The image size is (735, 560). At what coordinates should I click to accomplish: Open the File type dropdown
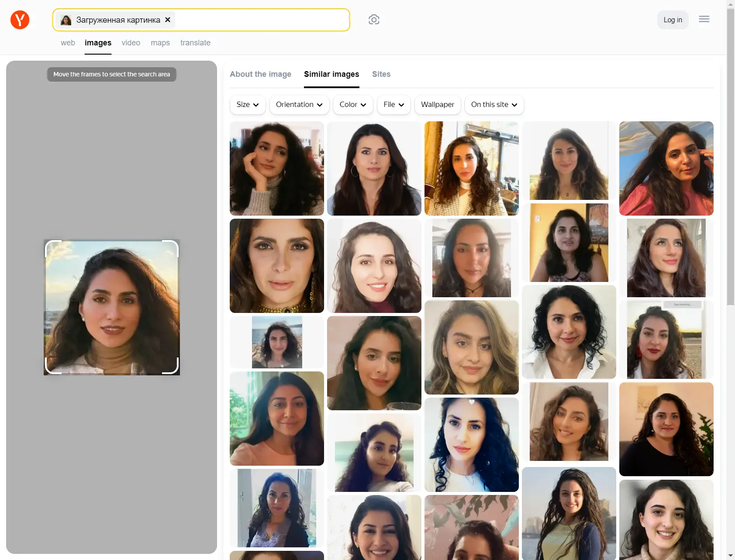pyautogui.click(x=393, y=105)
